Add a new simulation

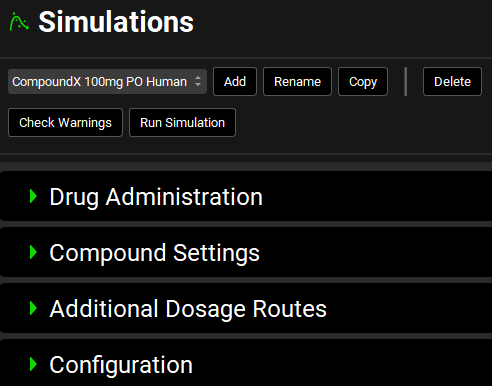coord(235,82)
